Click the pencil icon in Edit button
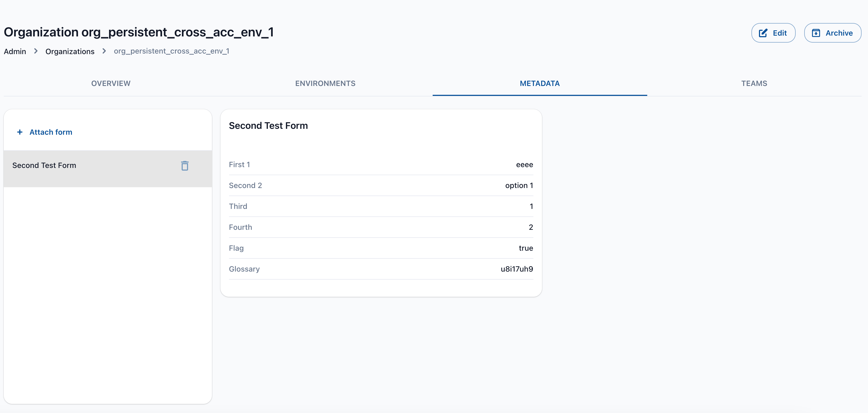Screen dimensions: 868x413 click(763, 33)
